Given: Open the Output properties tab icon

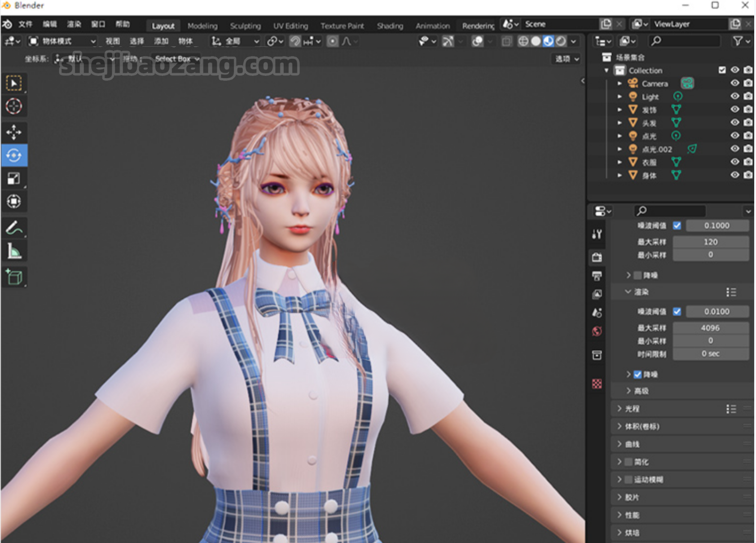Looking at the screenshot, I should (597, 276).
